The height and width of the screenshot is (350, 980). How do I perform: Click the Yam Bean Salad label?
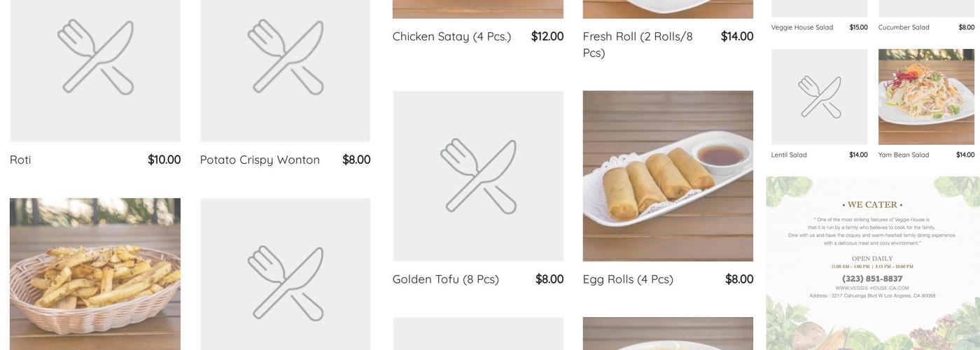pyautogui.click(x=904, y=155)
